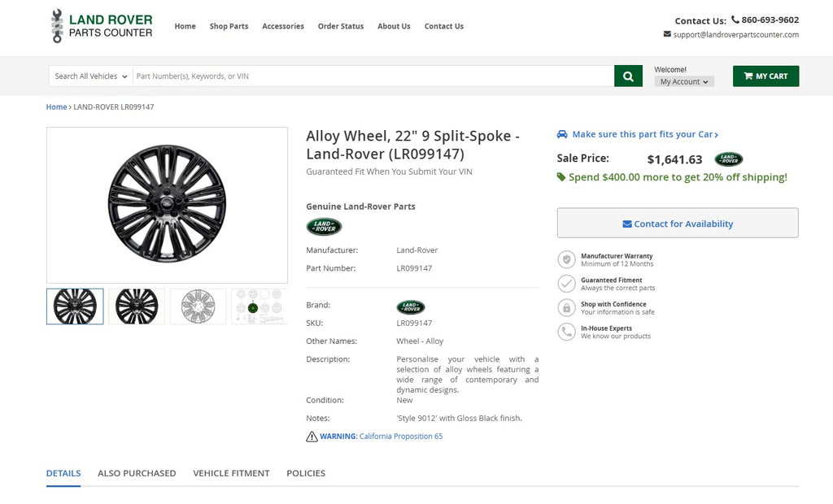Click the magnifying glass search button
The width and height of the screenshot is (833, 504).
pos(629,76)
